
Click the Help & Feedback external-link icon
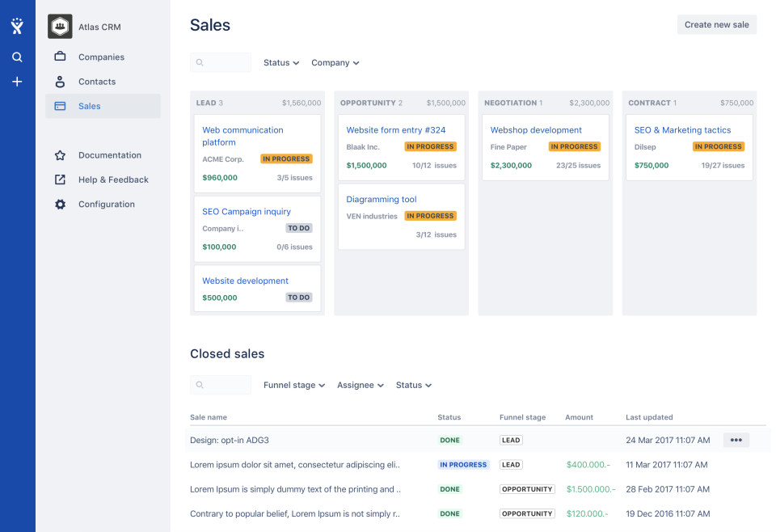pyautogui.click(x=60, y=179)
